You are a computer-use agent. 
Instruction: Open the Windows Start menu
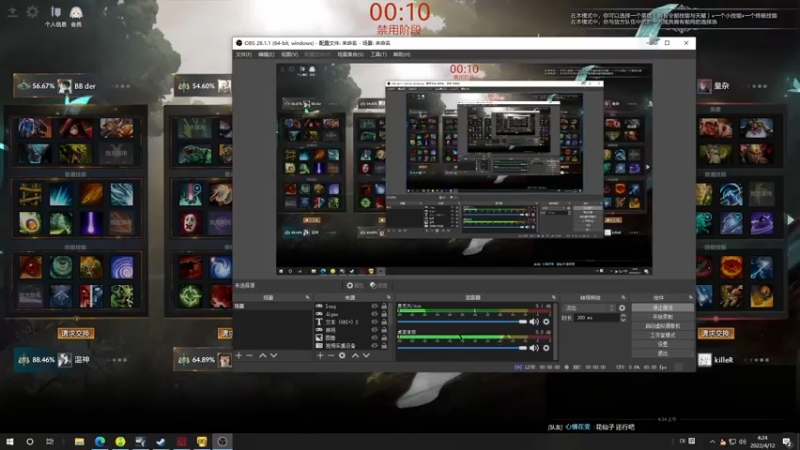pos(10,441)
